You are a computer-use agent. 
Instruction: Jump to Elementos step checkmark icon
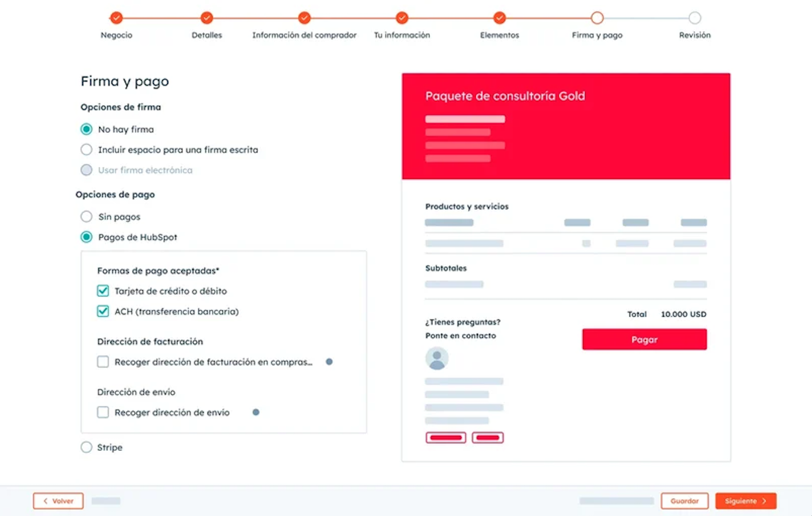click(499, 18)
